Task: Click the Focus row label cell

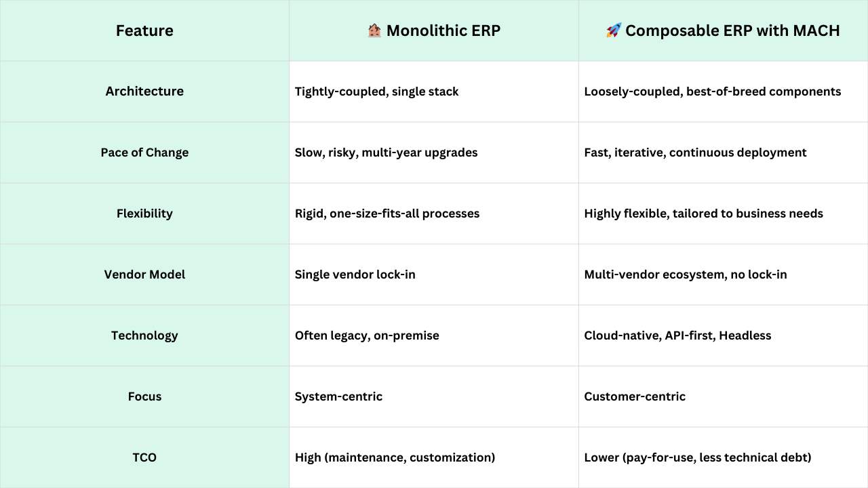Action: tap(144, 396)
